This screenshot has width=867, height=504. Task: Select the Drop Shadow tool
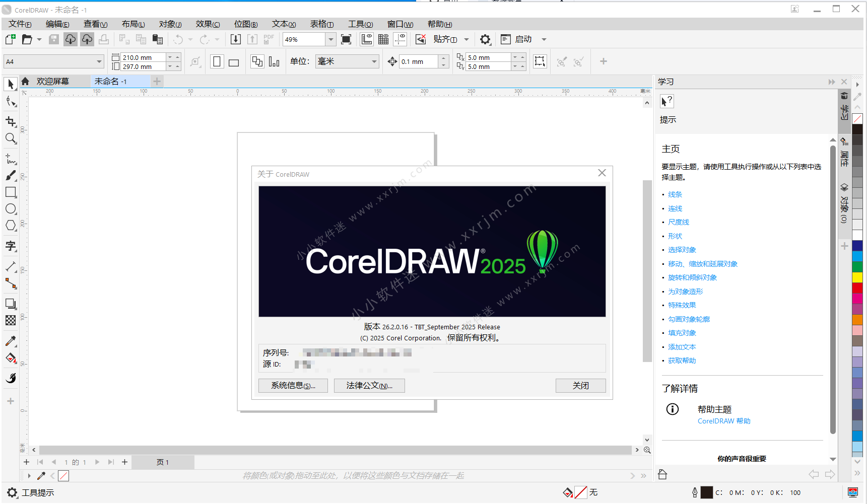[11, 304]
